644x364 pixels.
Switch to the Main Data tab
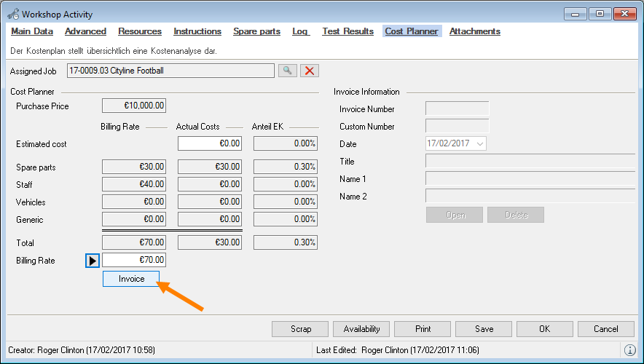tap(32, 31)
